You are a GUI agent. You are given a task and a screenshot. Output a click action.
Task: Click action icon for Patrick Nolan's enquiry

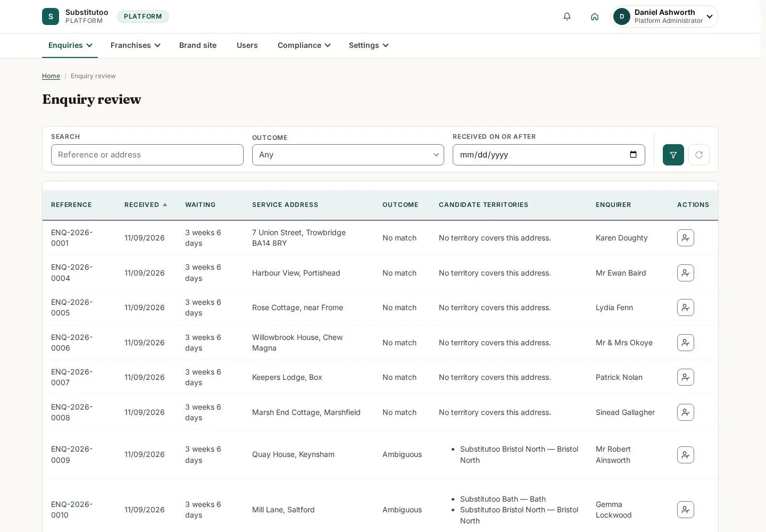coord(686,377)
